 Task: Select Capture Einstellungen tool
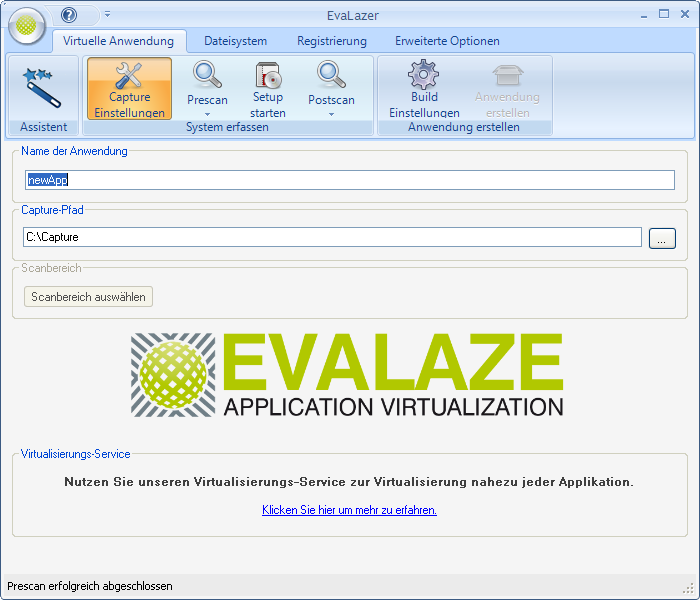[x=129, y=88]
